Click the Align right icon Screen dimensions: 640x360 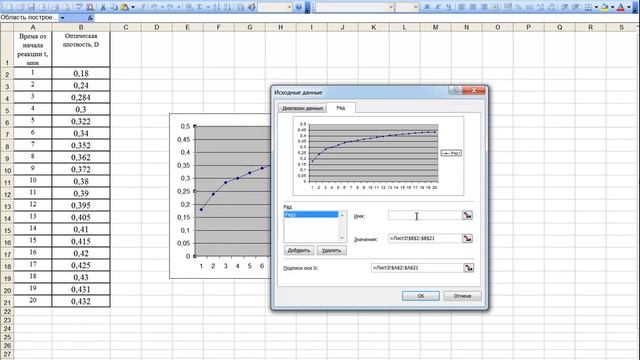click(484, 7)
